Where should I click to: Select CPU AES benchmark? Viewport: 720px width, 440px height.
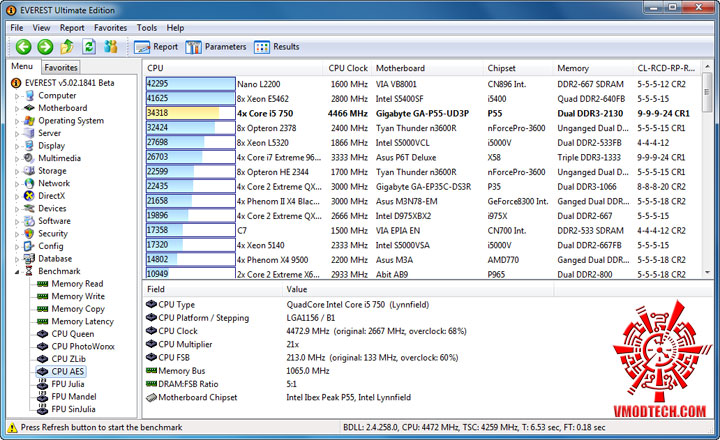click(68, 371)
